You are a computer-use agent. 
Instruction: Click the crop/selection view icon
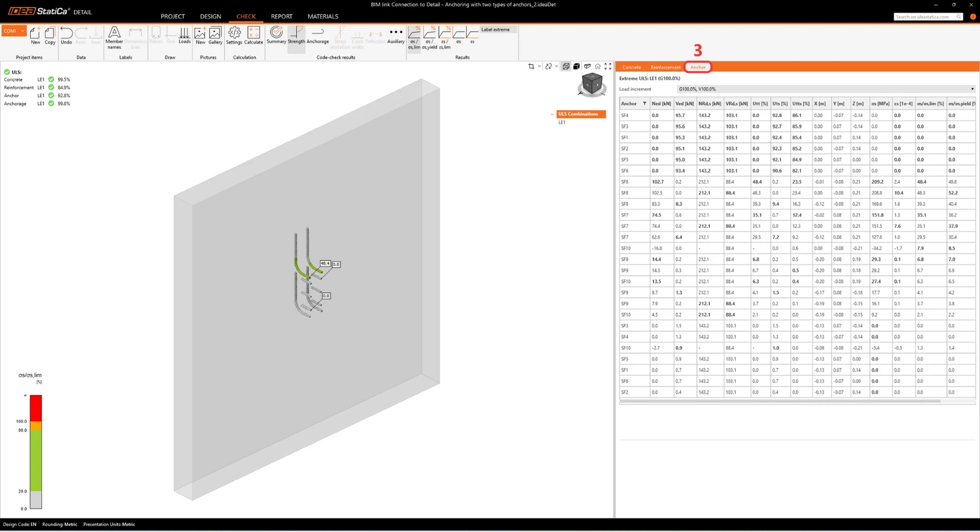coord(531,66)
